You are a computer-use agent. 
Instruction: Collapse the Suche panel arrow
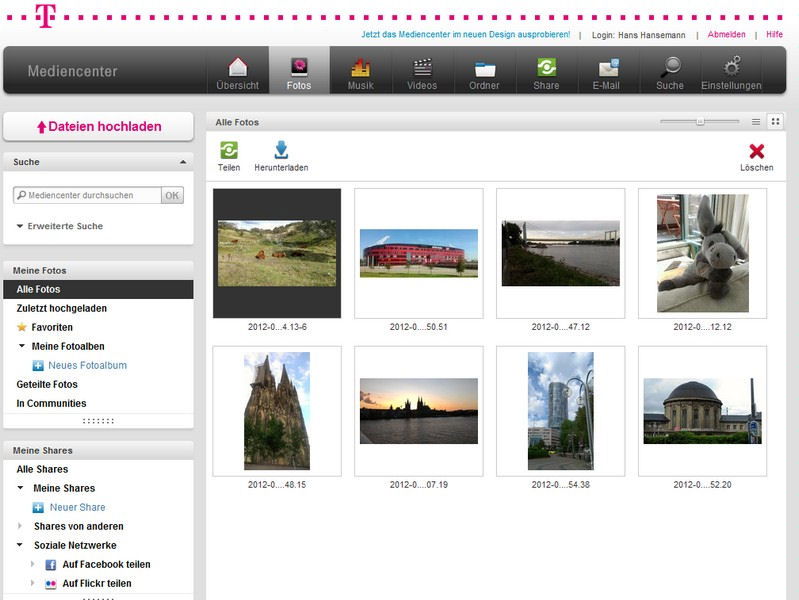183,162
